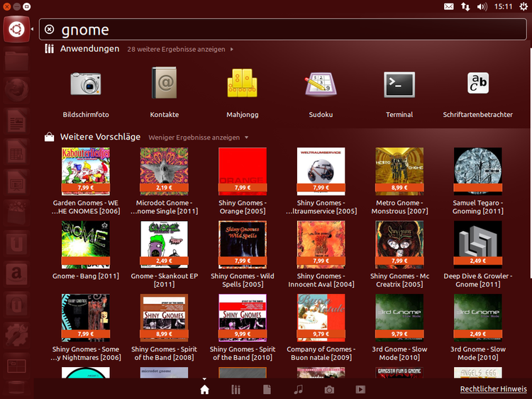Switch to the video lens tab
This screenshot has width=532, height=399.
360,389
